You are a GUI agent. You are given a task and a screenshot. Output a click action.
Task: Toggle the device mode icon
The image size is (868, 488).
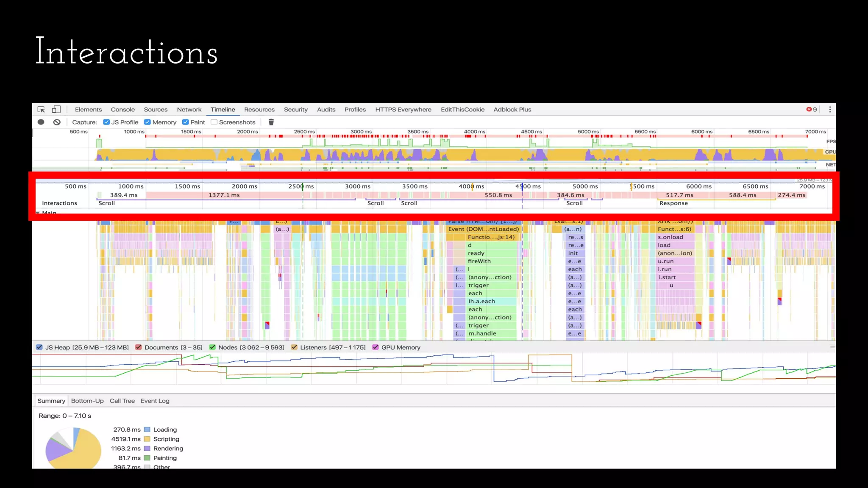click(56, 109)
